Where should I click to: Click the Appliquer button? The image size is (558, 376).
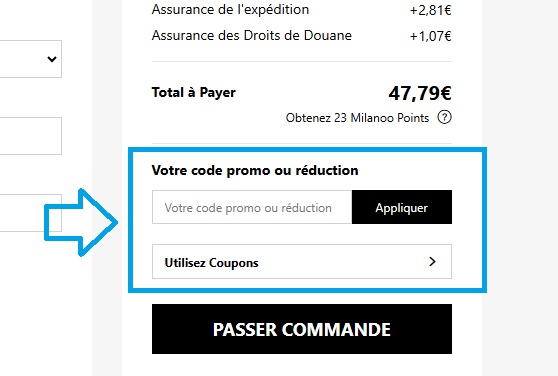pos(402,207)
